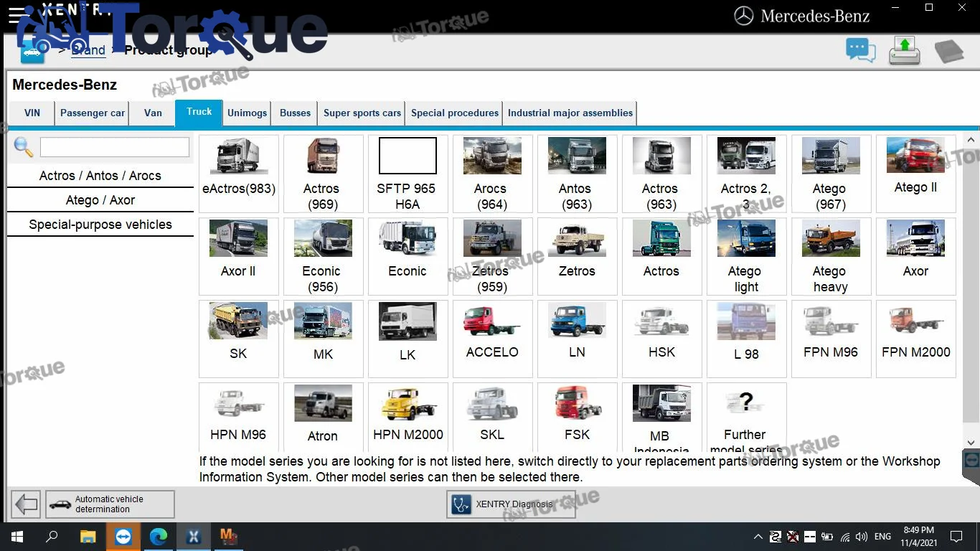Show hidden tray icons chevron
The image size is (980, 551).
point(758,537)
